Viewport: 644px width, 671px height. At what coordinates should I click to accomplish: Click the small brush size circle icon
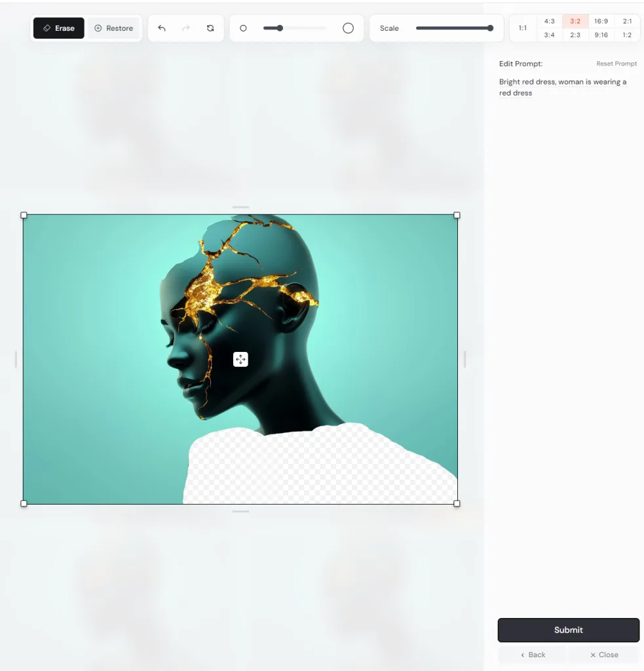pyautogui.click(x=243, y=28)
